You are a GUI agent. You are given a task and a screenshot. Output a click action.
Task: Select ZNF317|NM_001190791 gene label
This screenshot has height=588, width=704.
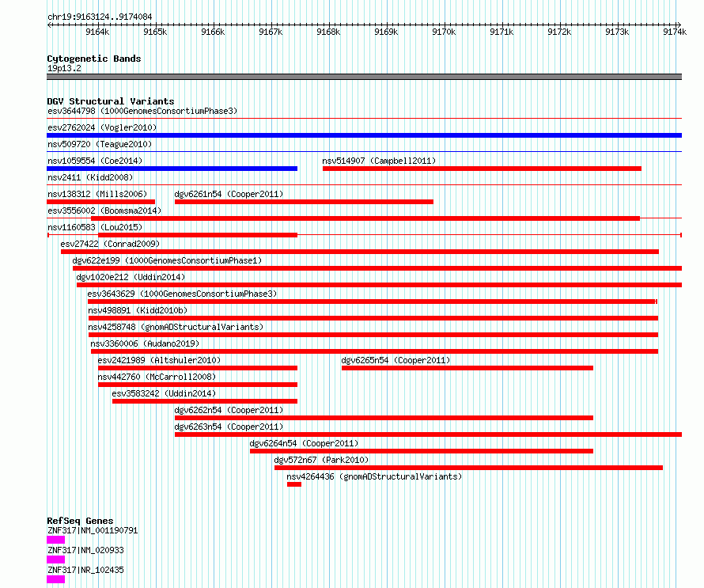click(x=93, y=530)
